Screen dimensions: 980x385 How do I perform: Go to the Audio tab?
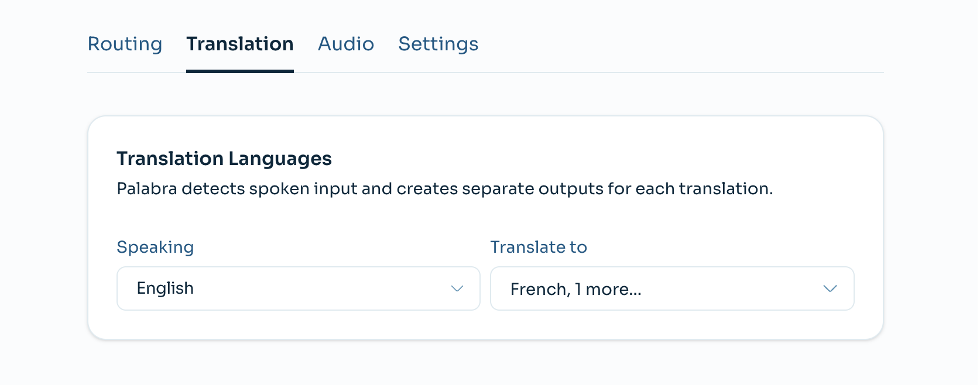pos(345,44)
